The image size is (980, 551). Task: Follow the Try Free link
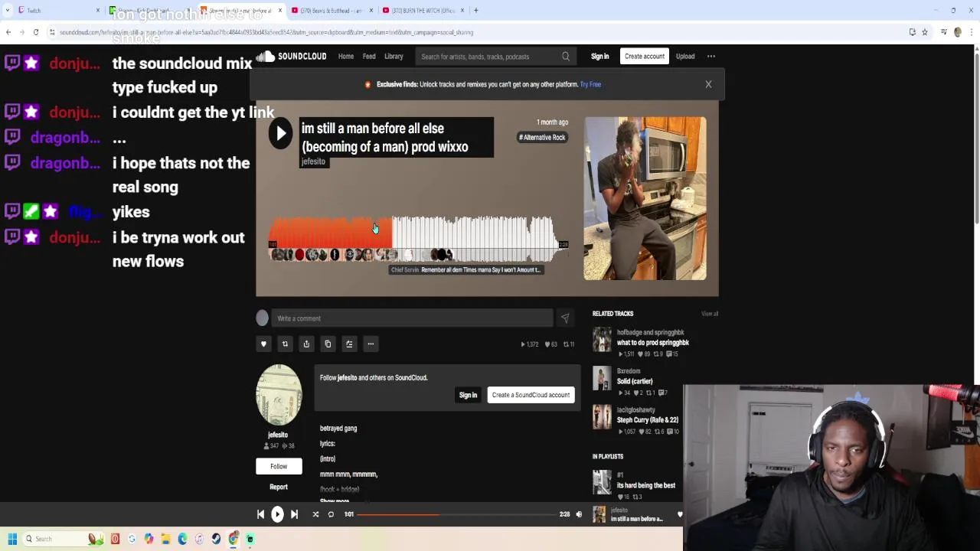click(x=590, y=84)
